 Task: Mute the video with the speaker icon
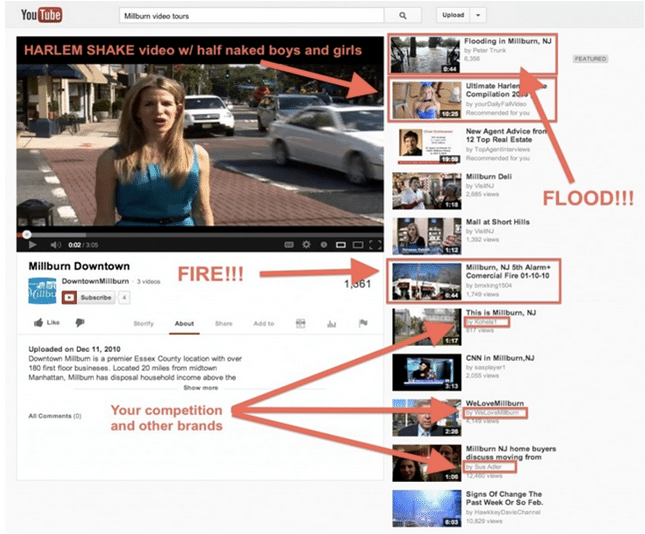(x=50, y=244)
